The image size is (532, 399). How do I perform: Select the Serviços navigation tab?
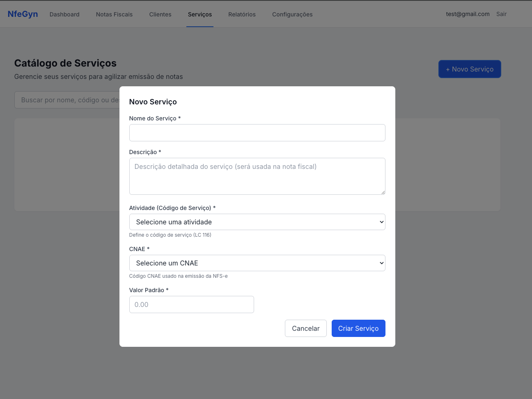pos(200,14)
